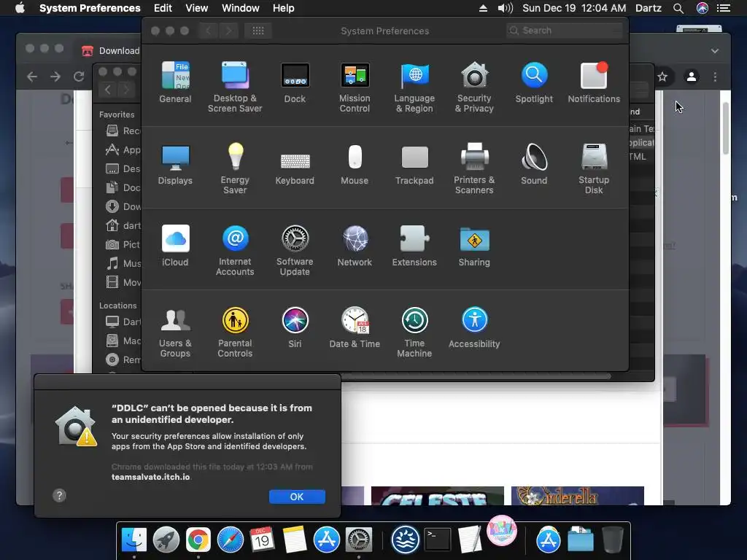
Task: Open Security & Privacy preferences
Action: 474,87
